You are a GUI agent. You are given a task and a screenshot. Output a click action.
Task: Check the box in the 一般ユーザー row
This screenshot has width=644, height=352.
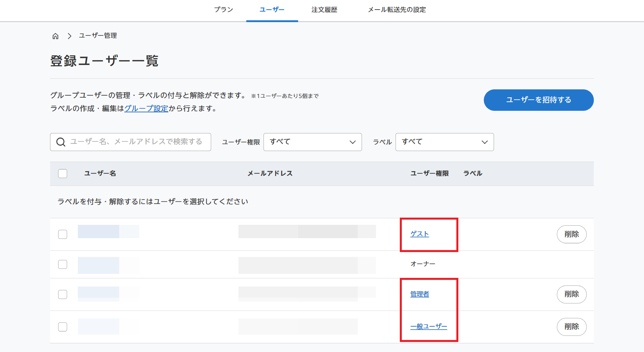(x=62, y=327)
